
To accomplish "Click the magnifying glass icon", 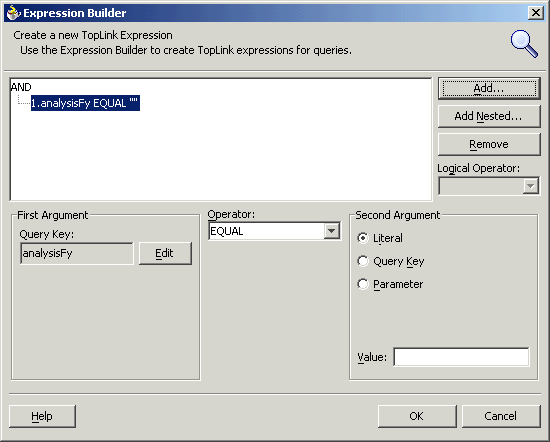I will (x=524, y=44).
